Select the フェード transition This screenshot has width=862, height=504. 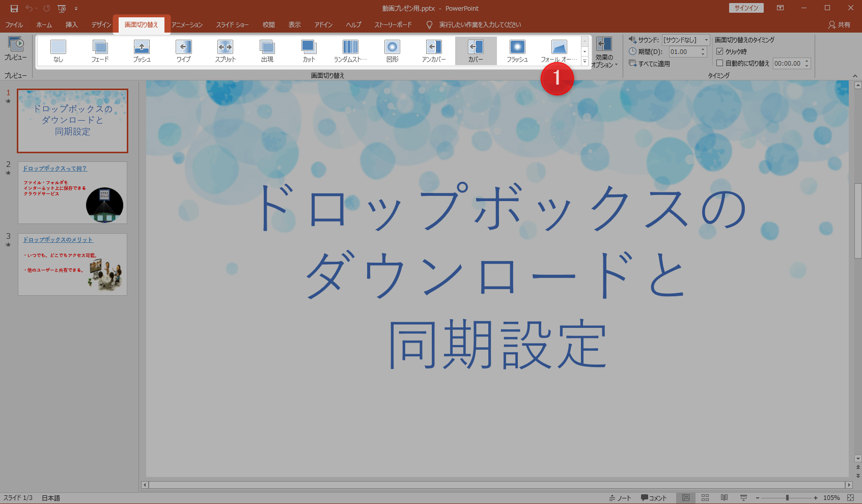[x=100, y=51]
